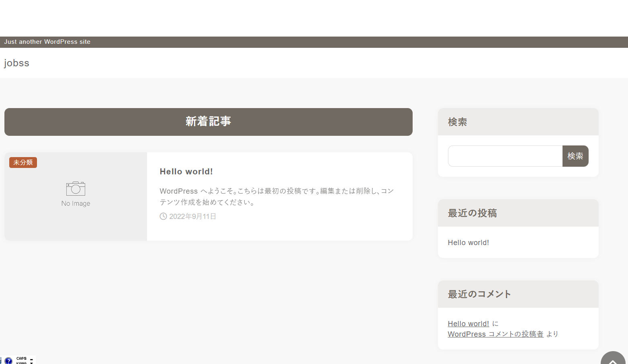Click the 2022年9月11日 post date

pos(192,217)
